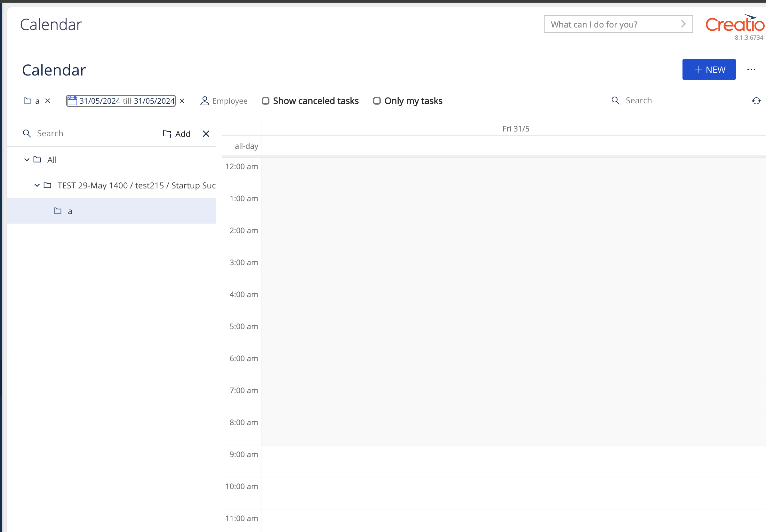This screenshot has width=766, height=532.
Task: Clear the date range filter
Action: click(182, 101)
